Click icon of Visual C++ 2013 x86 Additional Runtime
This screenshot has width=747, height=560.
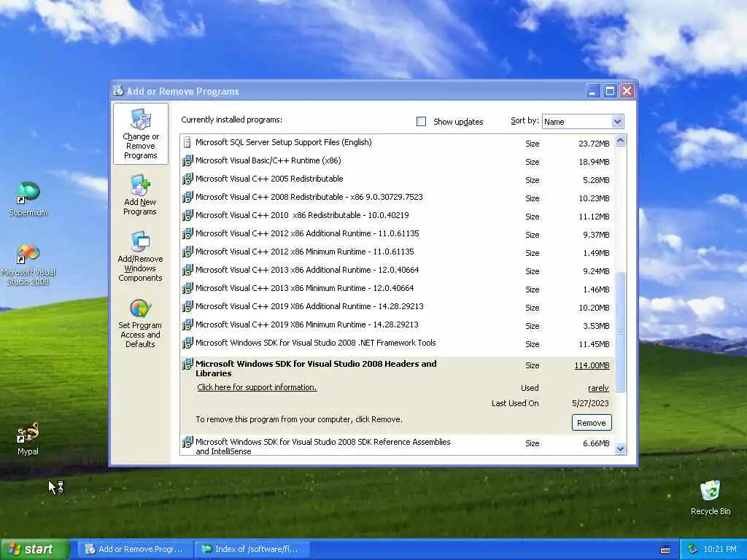coord(187,270)
